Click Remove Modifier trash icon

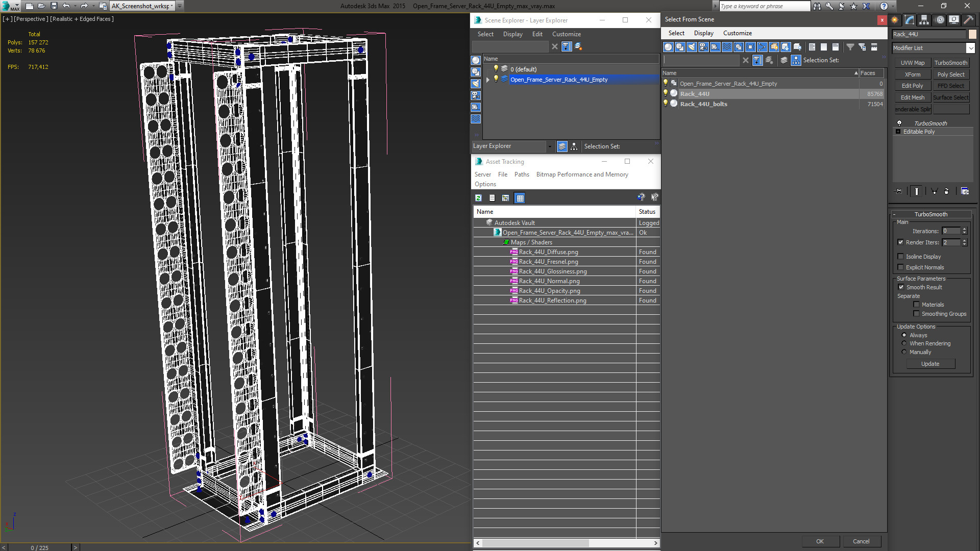click(947, 191)
